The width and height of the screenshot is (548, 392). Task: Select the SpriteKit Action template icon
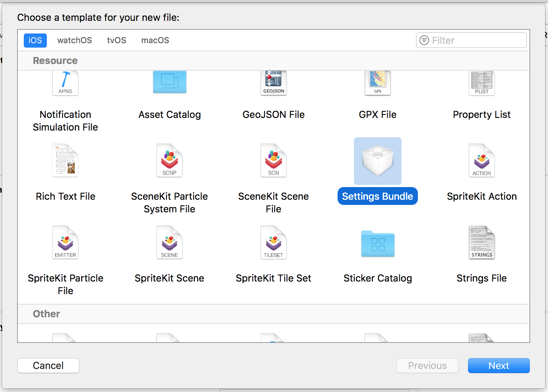pos(481,161)
